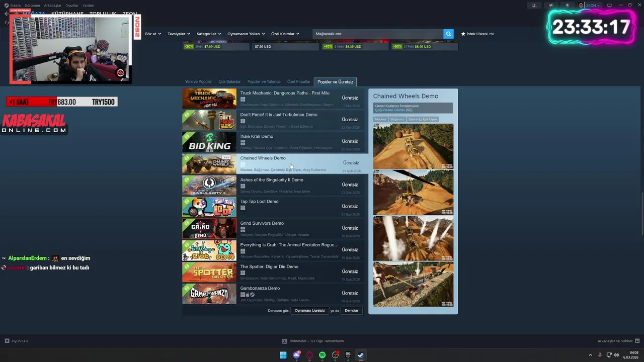Open the Genel Kullanıcı İncelemeleri review summary

(x=413, y=108)
